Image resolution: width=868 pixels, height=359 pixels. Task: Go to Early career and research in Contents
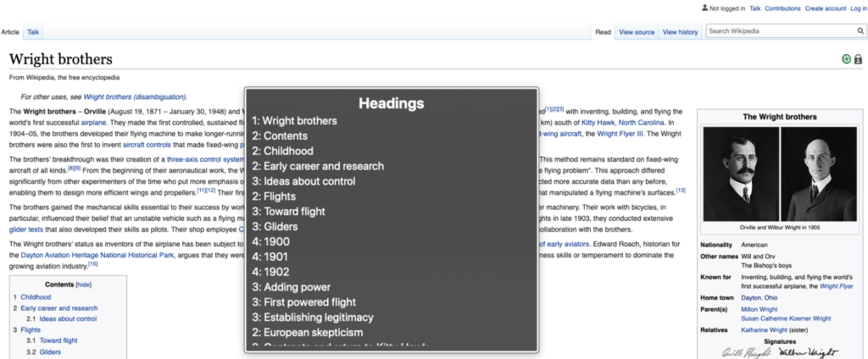(x=59, y=308)
